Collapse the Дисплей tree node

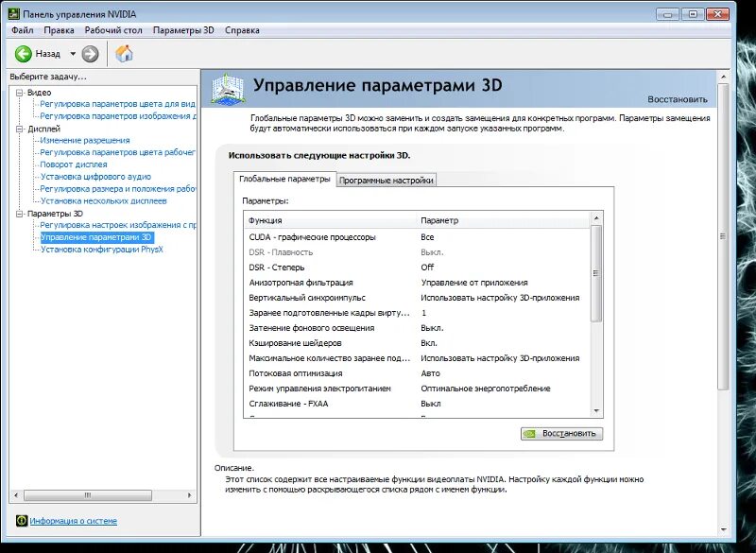(19, 129)
